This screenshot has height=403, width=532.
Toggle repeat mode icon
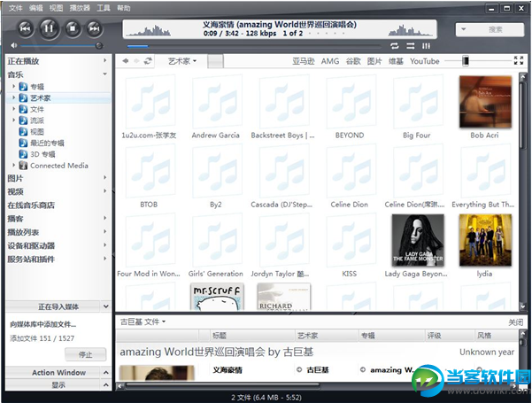(395, 46)
